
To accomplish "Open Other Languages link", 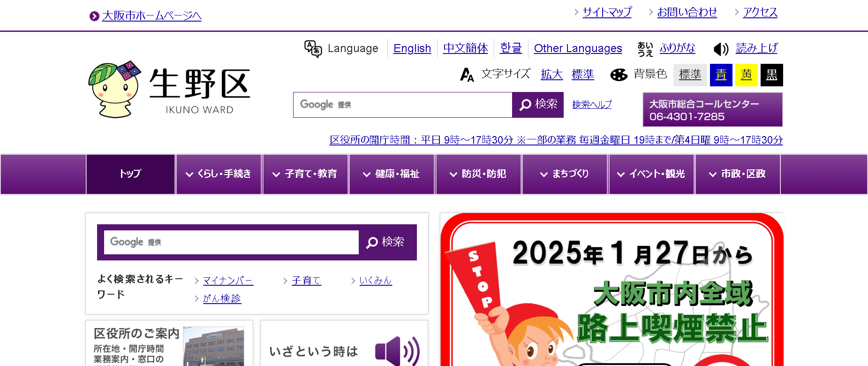I will 578,48.
